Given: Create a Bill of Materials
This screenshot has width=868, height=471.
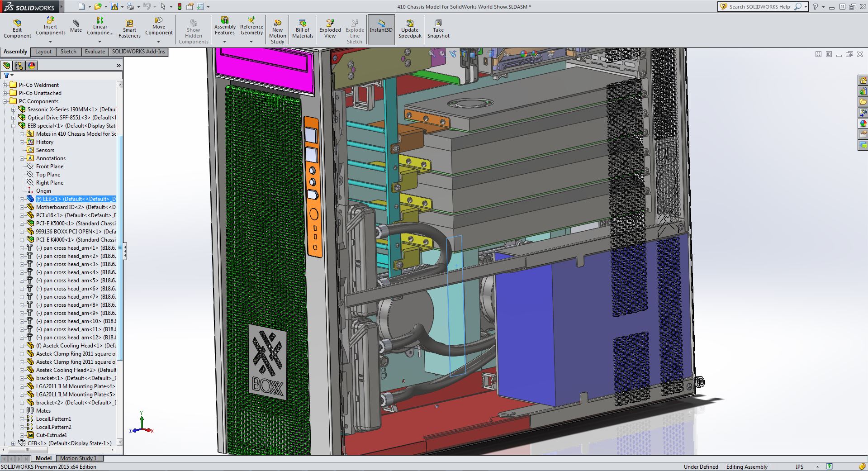Looking at the screenshot, I should point(302,27).
